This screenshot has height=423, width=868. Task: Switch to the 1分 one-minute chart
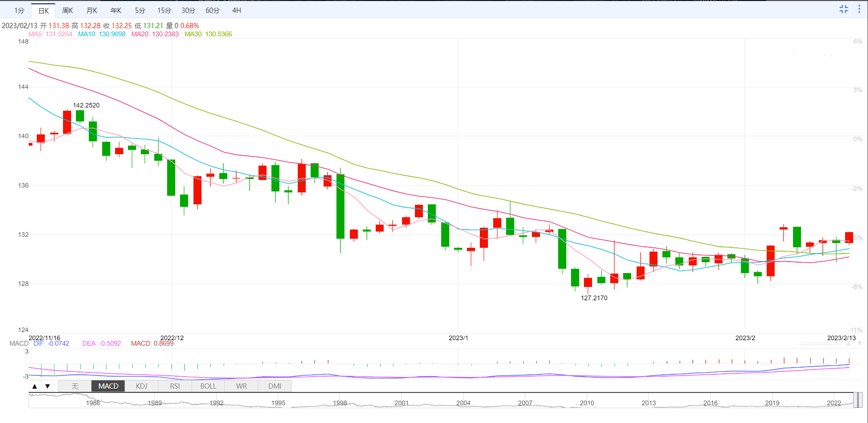click(x=19, y=11)
